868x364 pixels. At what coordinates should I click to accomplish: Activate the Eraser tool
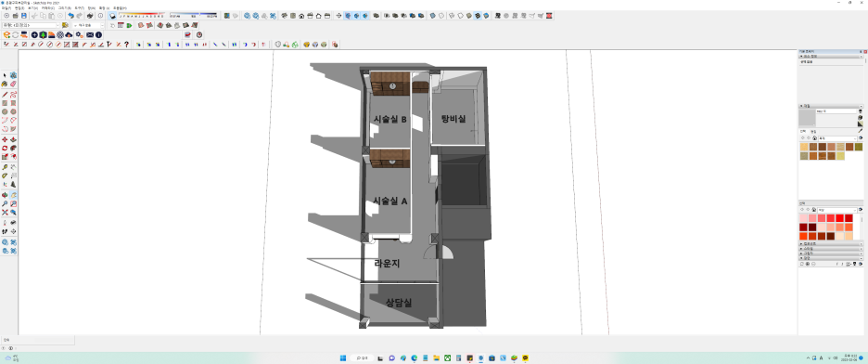(13, 84)
